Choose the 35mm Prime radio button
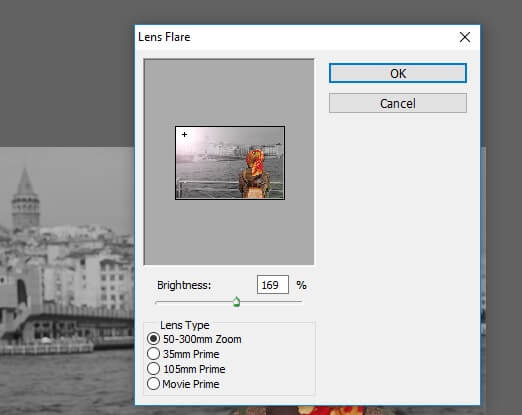 (153, 354)
